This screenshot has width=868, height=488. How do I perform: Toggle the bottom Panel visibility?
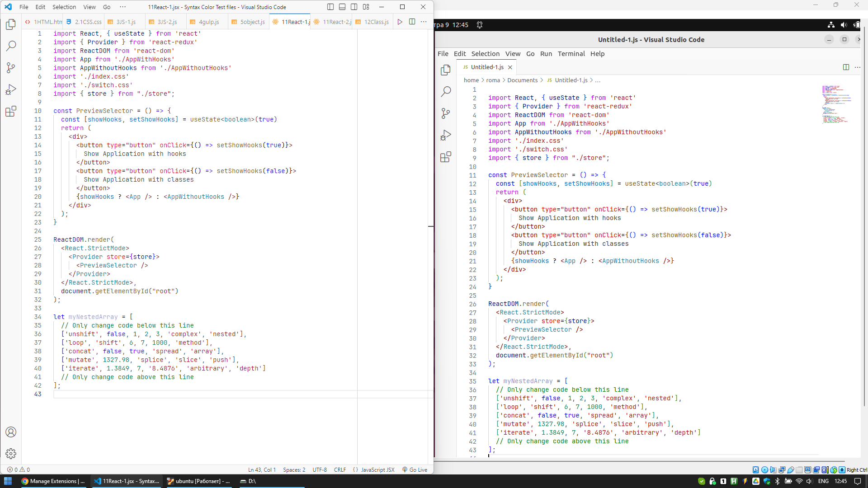(342, 7)
